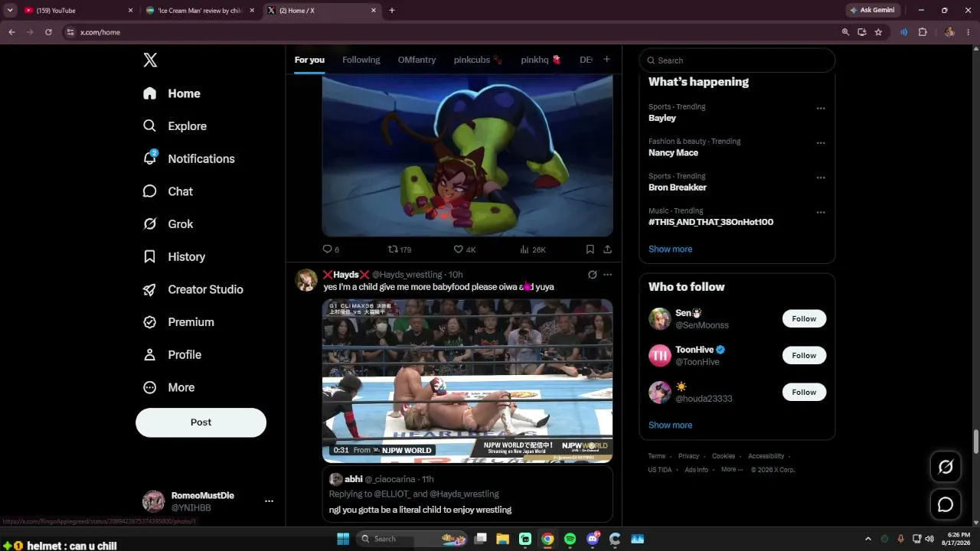Launch Grok from the sidebar

point(168,224)
